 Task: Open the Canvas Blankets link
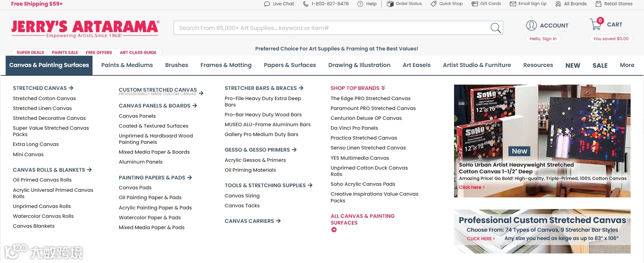coord(34,226)
